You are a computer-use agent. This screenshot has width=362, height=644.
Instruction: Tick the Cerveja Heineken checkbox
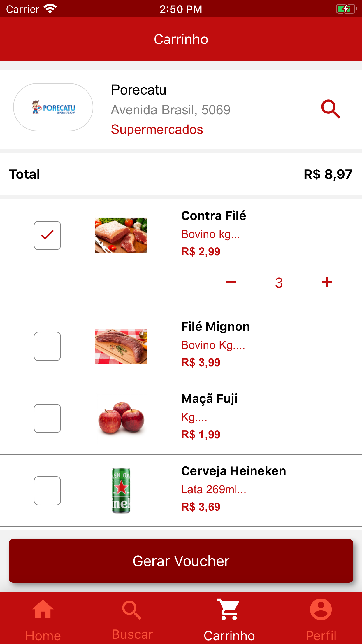point(47,491)
